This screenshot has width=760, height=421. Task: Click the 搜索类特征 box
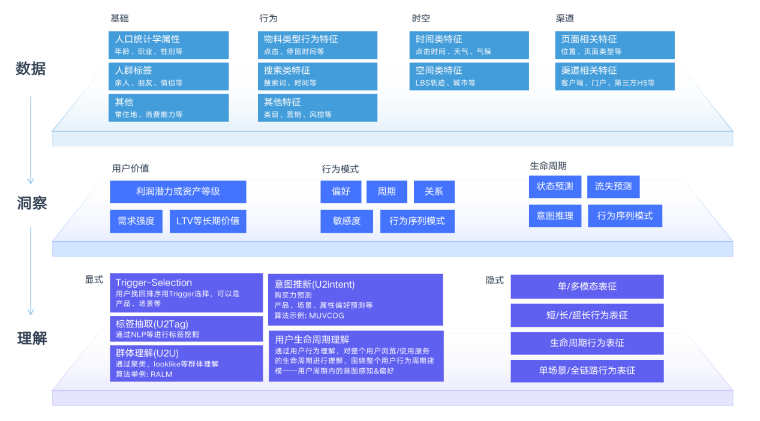(317, 77)
